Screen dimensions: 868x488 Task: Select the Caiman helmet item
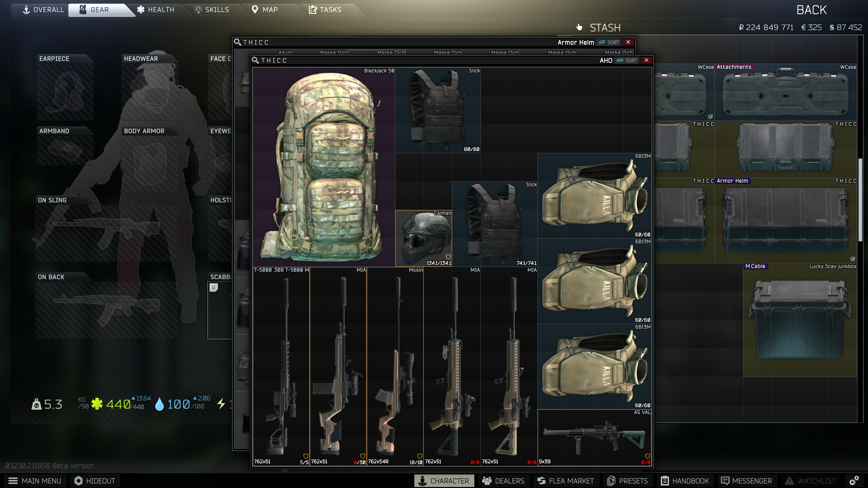423,238
